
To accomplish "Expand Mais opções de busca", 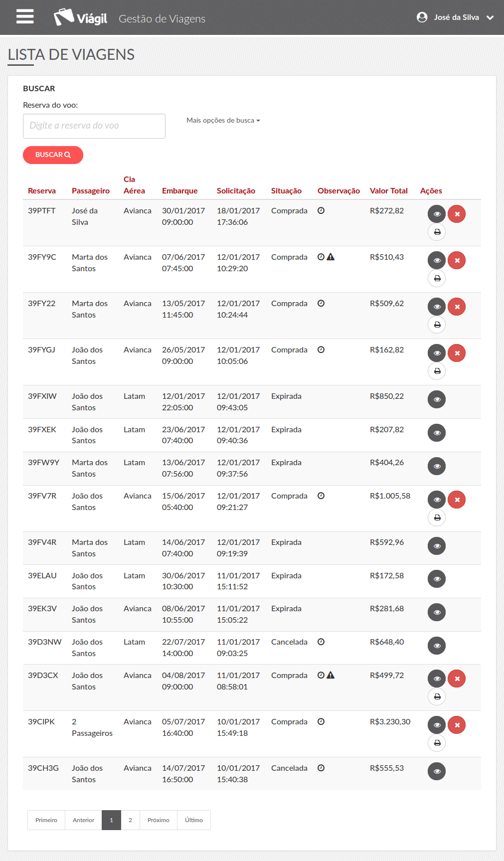I will tap(223, 120).
